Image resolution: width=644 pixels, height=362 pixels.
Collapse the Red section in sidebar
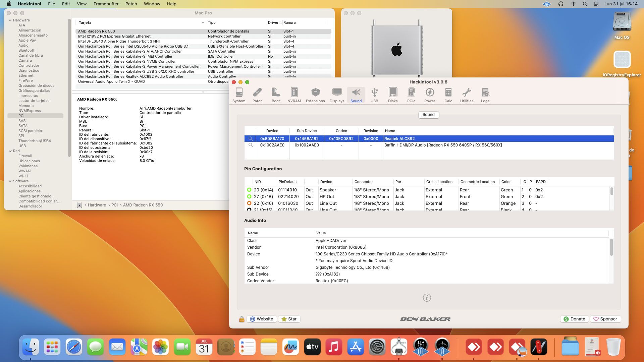[x=10, y=151]
